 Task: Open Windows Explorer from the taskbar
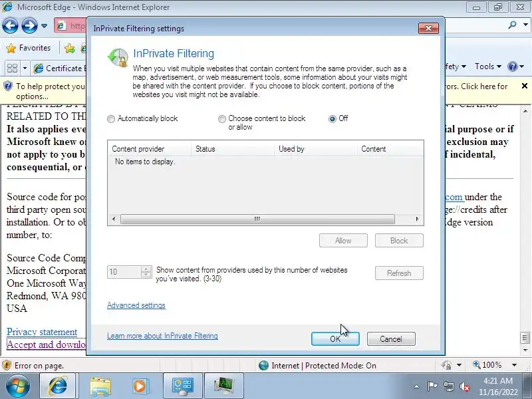click(x=100, y=386)
